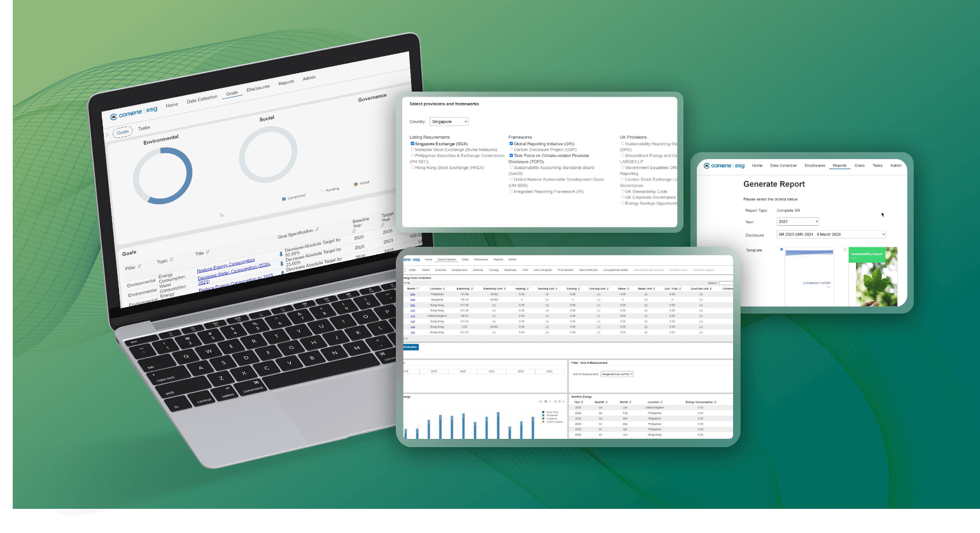Sort the Monthly Energy table by Quarter icon

[606, 402]
